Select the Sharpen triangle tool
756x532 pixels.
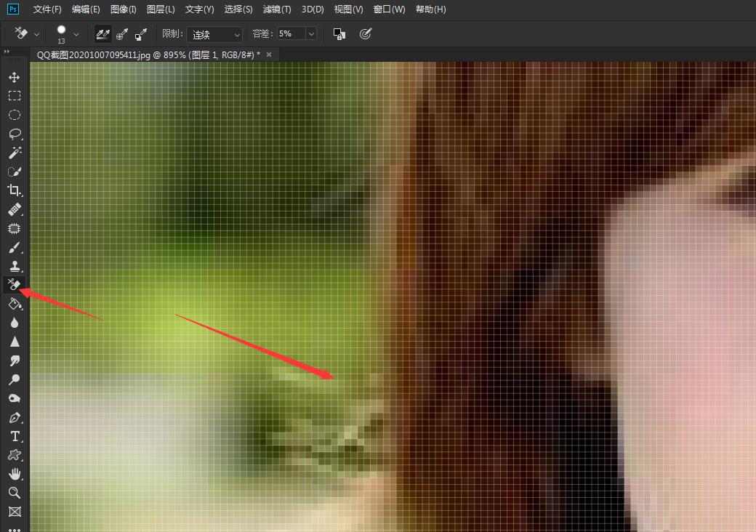(15, 342)
